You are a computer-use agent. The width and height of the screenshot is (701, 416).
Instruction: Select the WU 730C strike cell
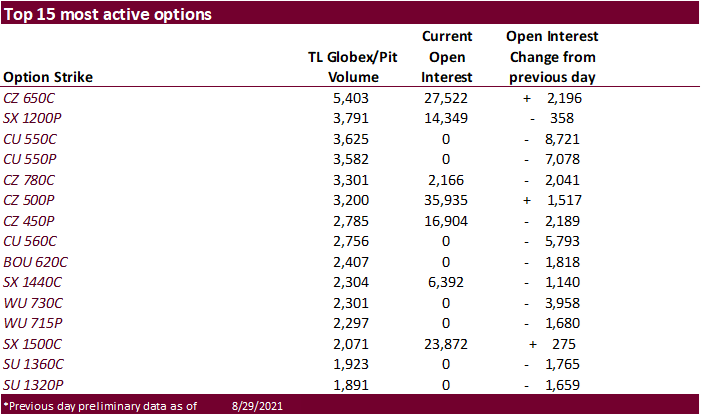click(x=36, y=302)
